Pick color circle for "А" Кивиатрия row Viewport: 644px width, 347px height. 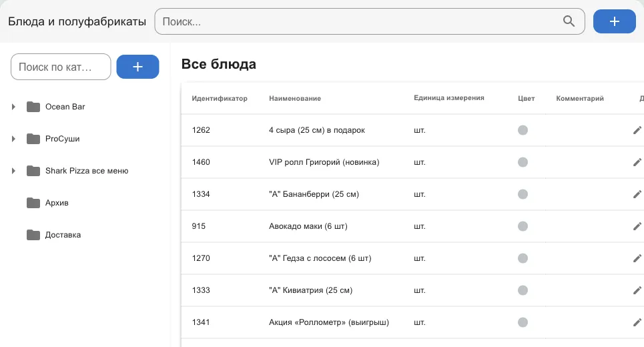pyautogui.click(x=523, y=290)
